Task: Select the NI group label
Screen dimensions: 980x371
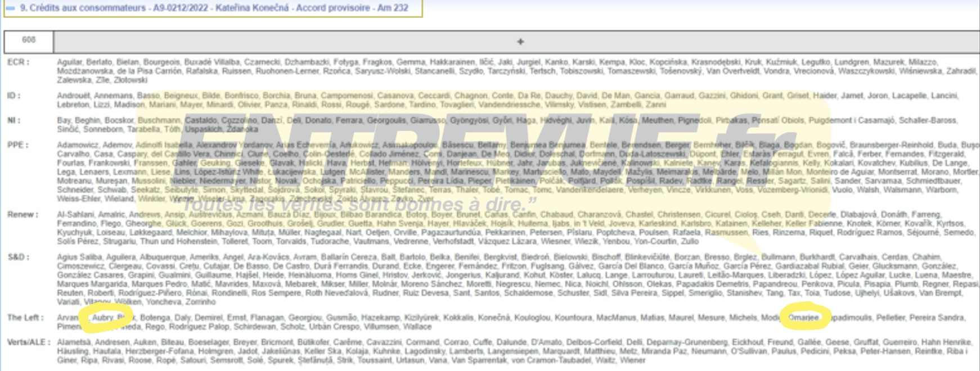Action: (x=14, y=120)
